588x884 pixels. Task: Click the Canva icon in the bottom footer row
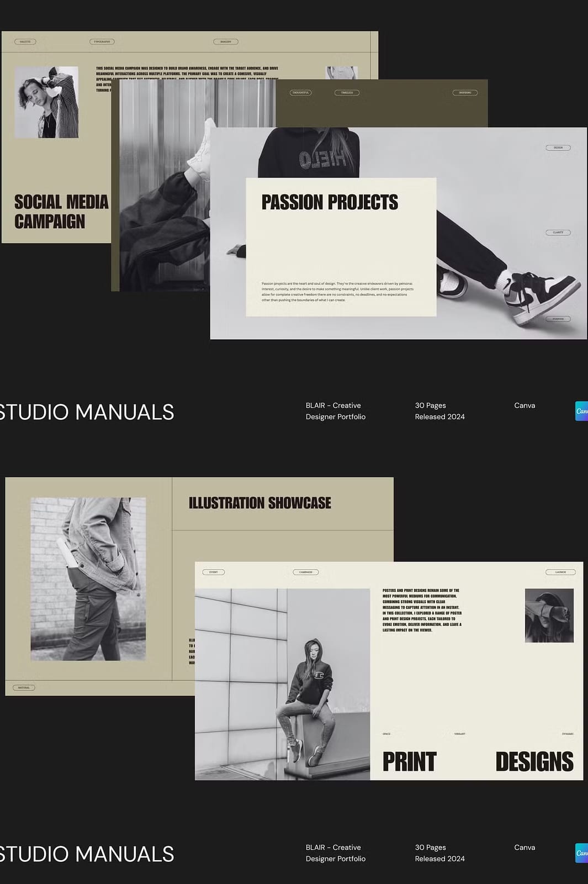[x=581, y=853]
